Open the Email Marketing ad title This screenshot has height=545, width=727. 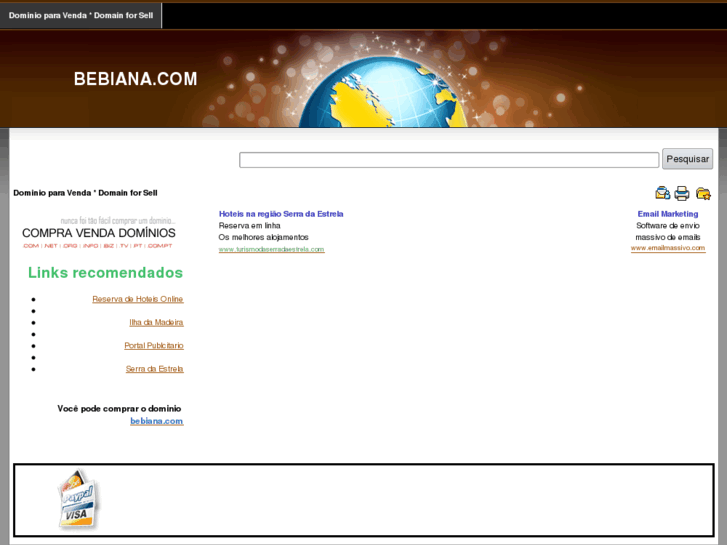668,214
